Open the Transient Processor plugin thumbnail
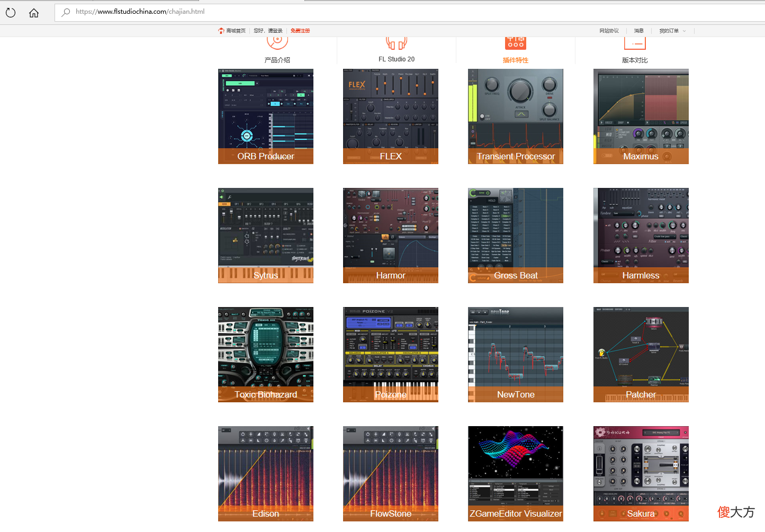The width and height of the screenshot is (765, 532). click(x=516, y=116)
